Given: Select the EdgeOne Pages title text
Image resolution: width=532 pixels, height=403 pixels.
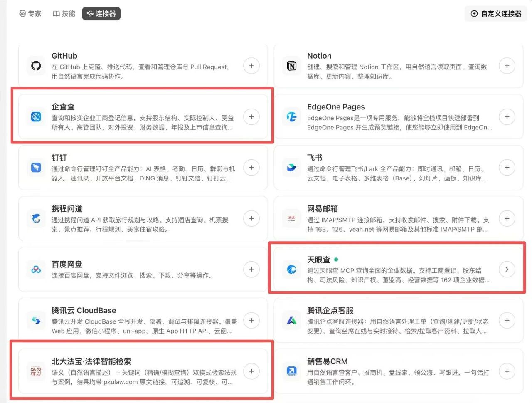Looking at the screenshot, I should pyautogui.click(x=336, y=107).
